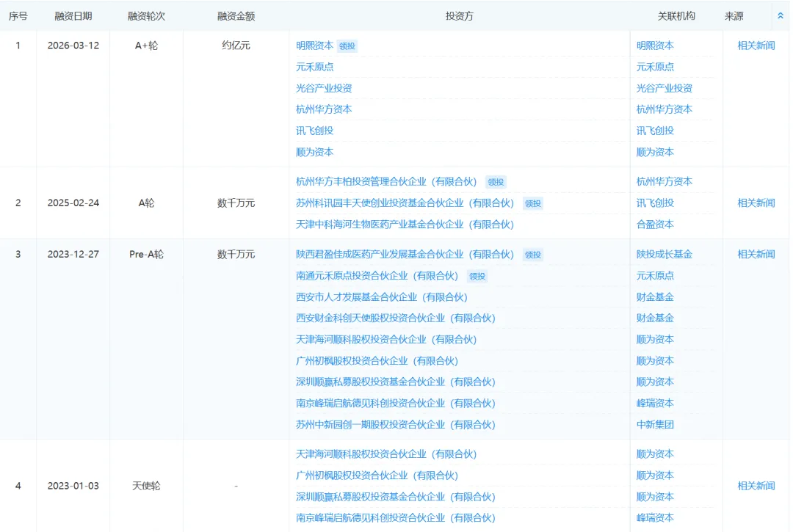The height and width of the screenshot is (532, 793).
Task: Open 苏州中新园创一期股权投资合伙企业 link
Action: [396, 424]
